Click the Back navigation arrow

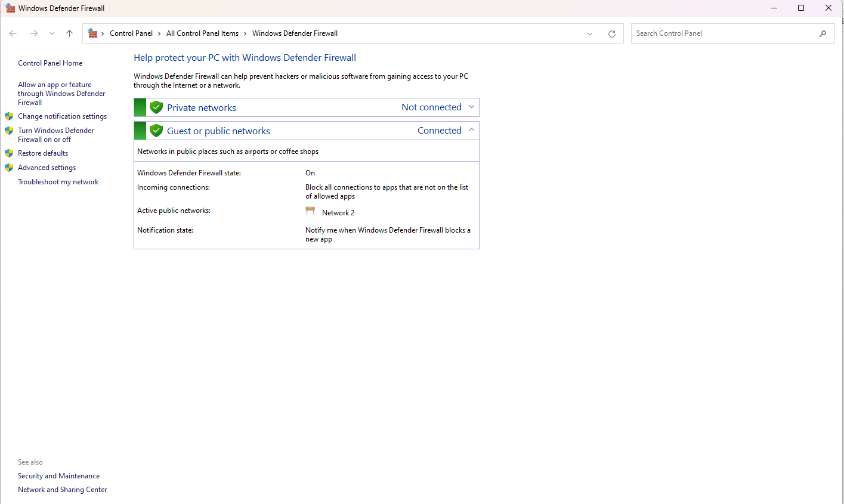[13, 33]
